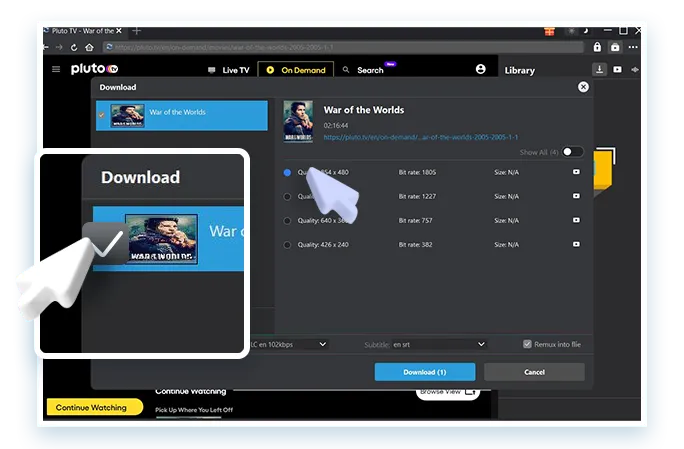Switch to dark theme moon icon
Screen dimensions: 684x449
(x=586, y=31)
